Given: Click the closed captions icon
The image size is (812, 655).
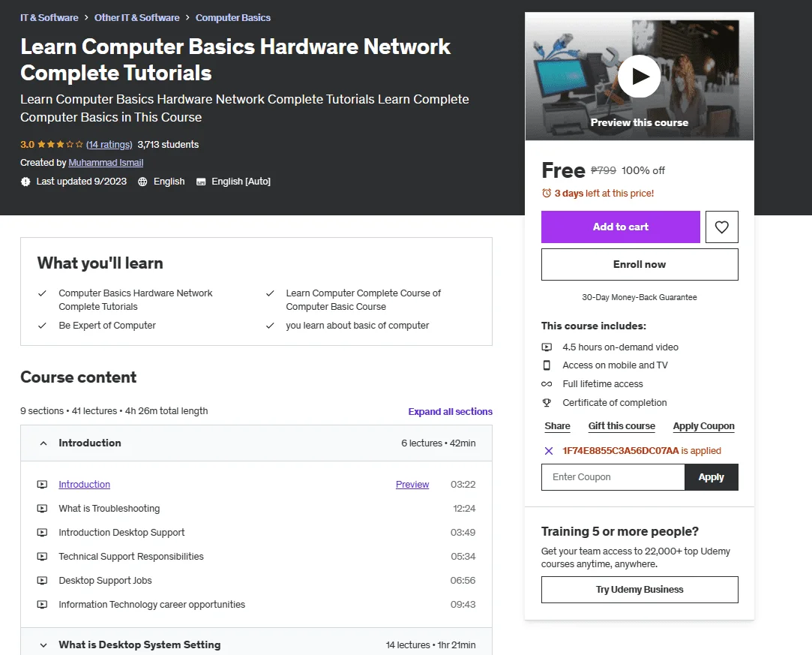Looking at the screenshot, I should 201,182.
